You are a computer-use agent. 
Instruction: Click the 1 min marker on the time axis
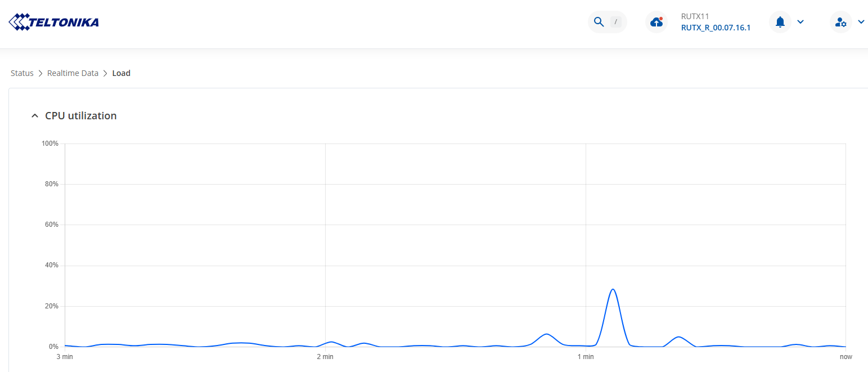(586, 357)
